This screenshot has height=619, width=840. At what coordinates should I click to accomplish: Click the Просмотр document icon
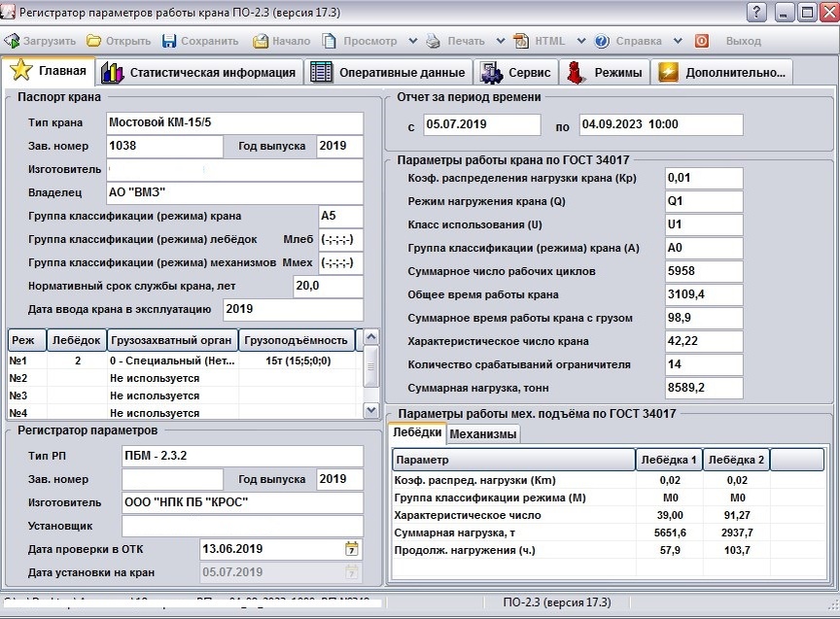[329, 41]
